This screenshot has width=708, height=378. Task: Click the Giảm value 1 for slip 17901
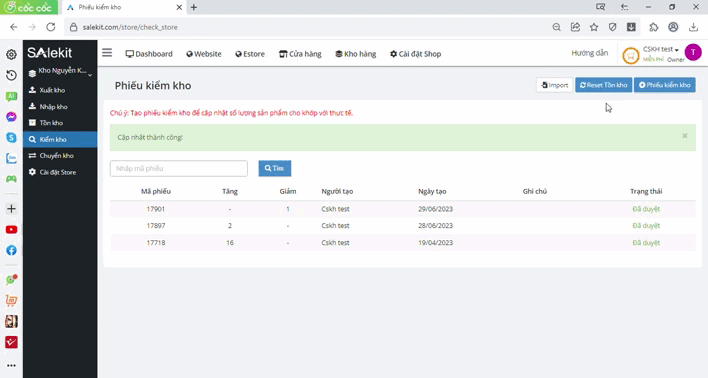[288, 209]
